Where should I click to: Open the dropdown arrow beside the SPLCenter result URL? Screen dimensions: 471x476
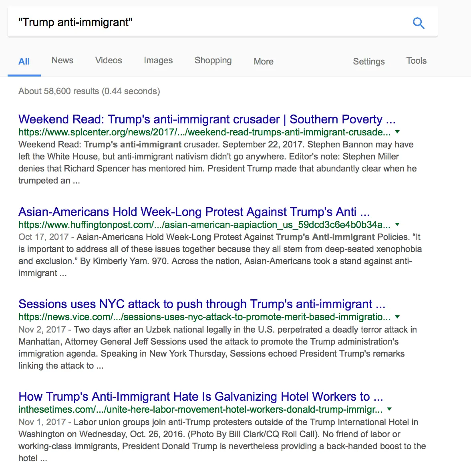(397, 132)
